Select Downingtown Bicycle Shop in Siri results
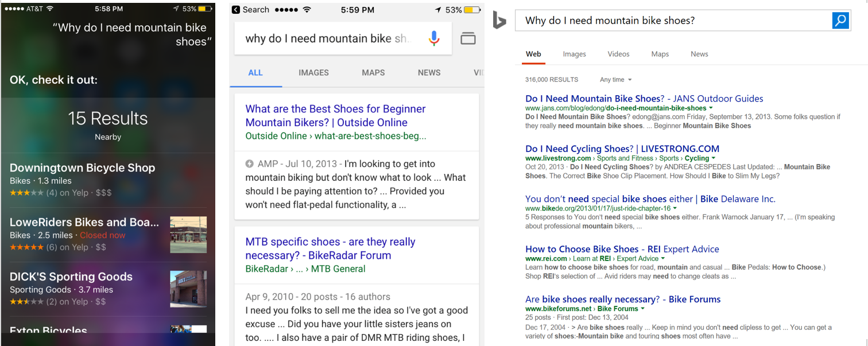The height and width of the screenshot is (346, 868). [82, 168]
